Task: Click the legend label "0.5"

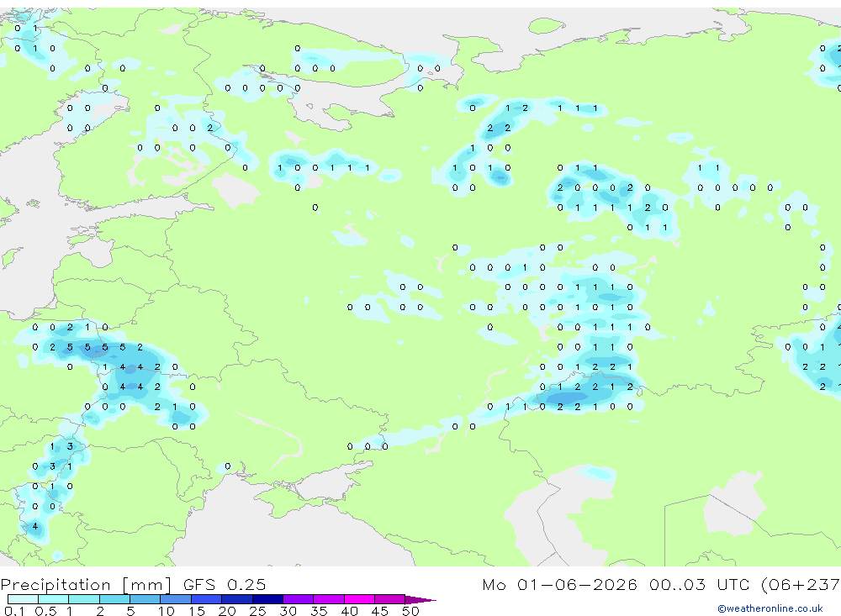Action: point(45,611)
